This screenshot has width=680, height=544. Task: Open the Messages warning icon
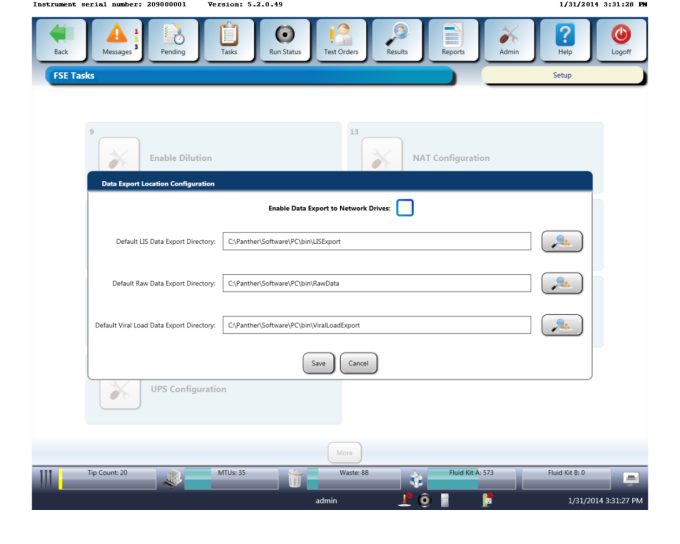(117, 38)
